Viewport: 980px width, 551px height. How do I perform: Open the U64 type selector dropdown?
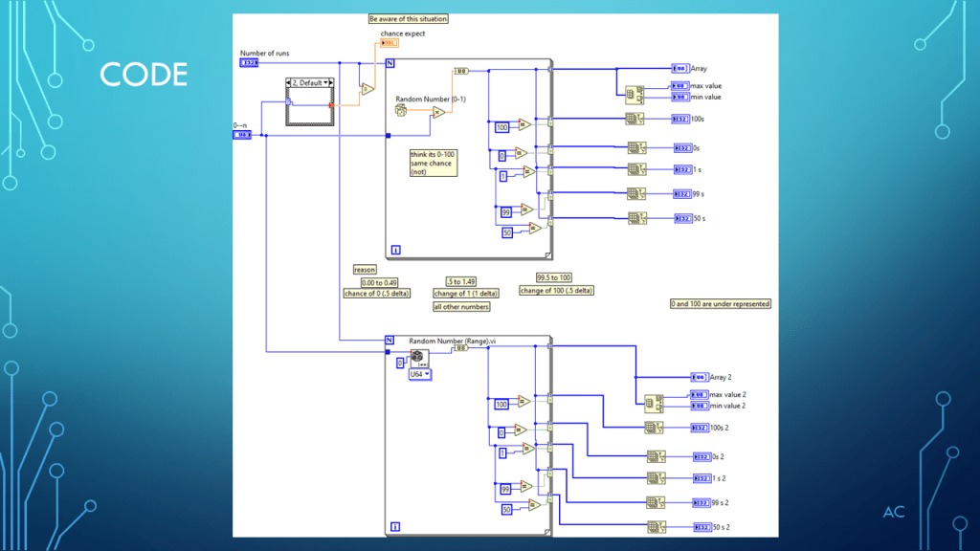pos(420,375)
